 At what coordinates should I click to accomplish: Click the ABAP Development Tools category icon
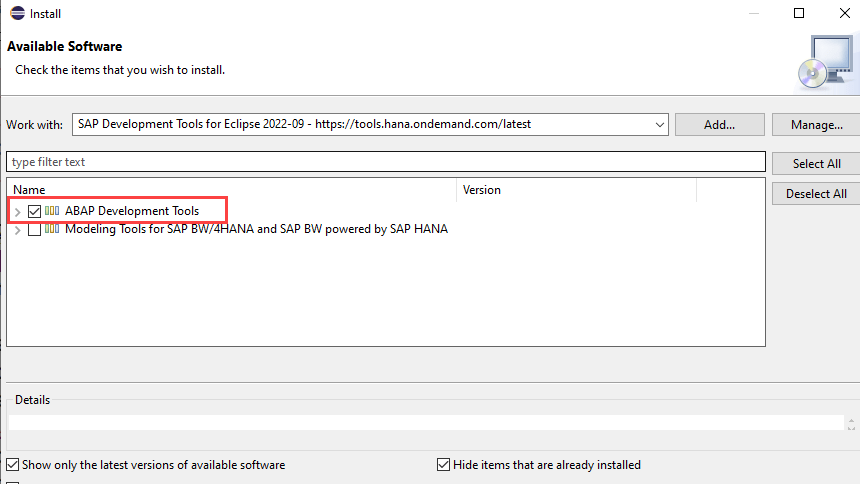point(52,211)
